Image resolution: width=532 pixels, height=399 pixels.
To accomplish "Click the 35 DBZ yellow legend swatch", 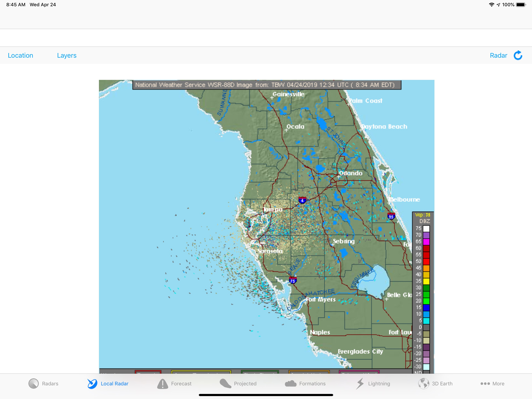I will pyautogui.click(x=426, y=281).
